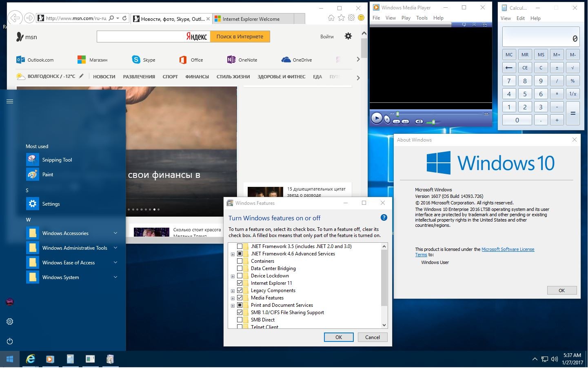Uncheck Legacy Components checkbox
This screenshot has width=588, height=368.
240,290
